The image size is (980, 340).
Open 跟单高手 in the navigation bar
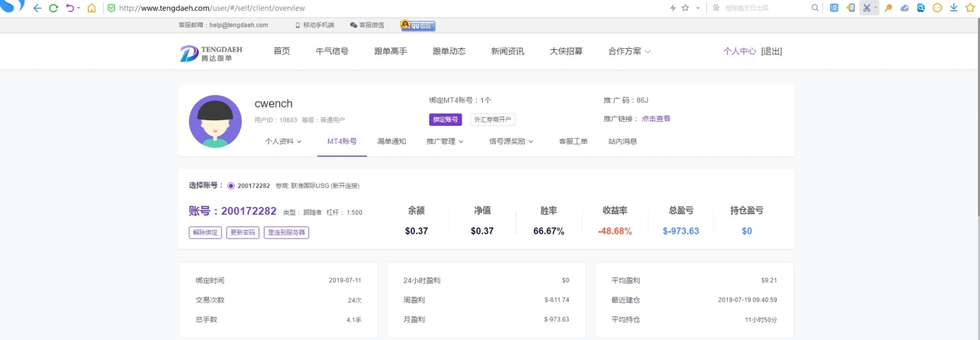pos(390,52)
